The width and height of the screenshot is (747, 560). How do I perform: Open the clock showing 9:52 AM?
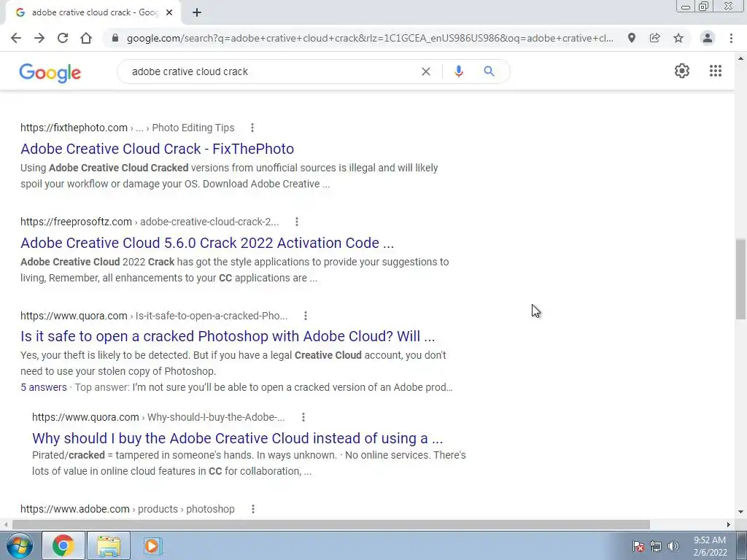point(710,546)
